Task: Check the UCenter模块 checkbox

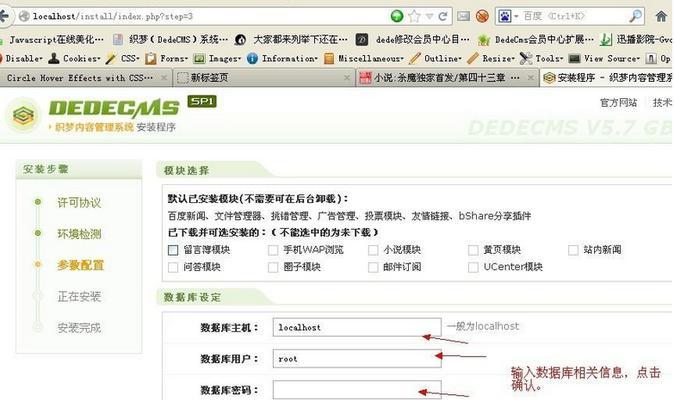Action: [x=473, y=267]
